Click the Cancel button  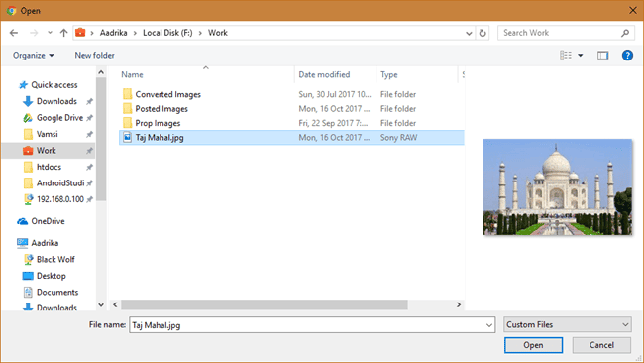pyautogui.click(x=601, y=345)
